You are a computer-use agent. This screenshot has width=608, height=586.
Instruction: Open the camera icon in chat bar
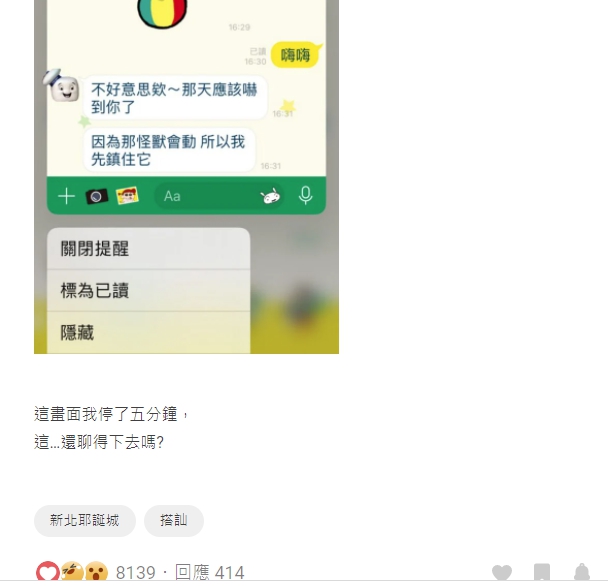pos(97,196)
